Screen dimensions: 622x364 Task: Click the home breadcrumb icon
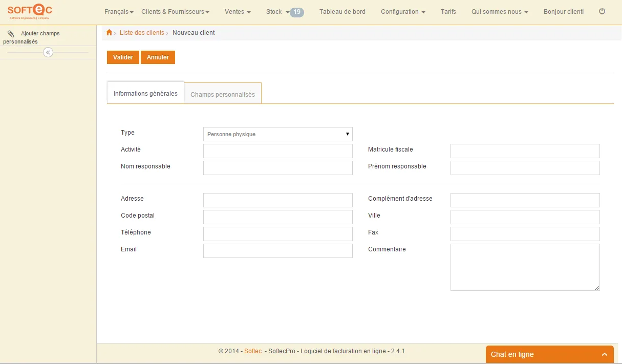[x=109, y=33]
